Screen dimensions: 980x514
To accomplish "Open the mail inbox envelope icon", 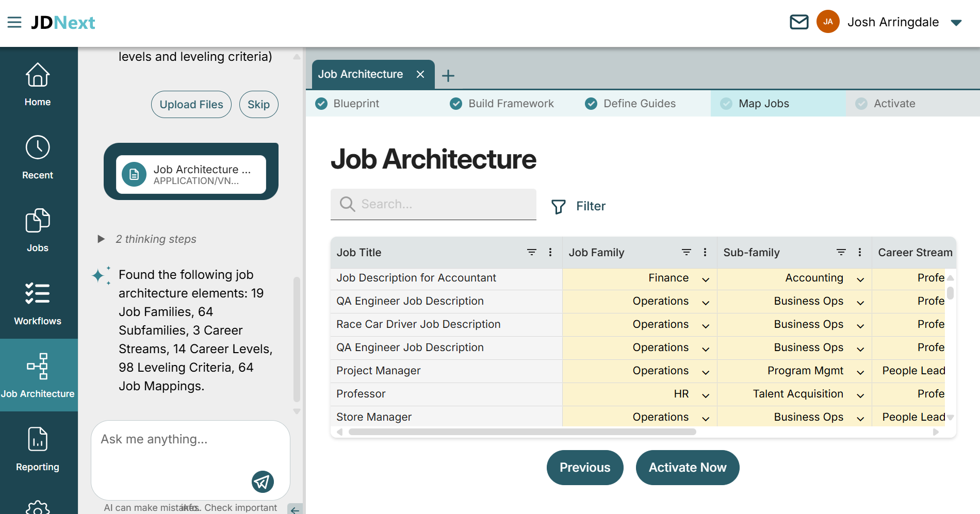I will pyautogui.click(x=799, y=22).
